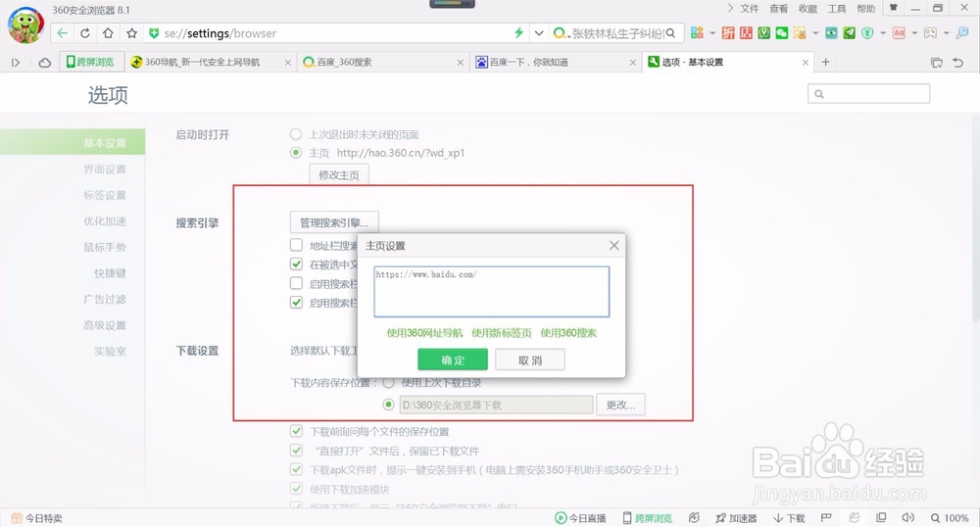Open 高级设置 in settings sidebar

click(105, 325)
